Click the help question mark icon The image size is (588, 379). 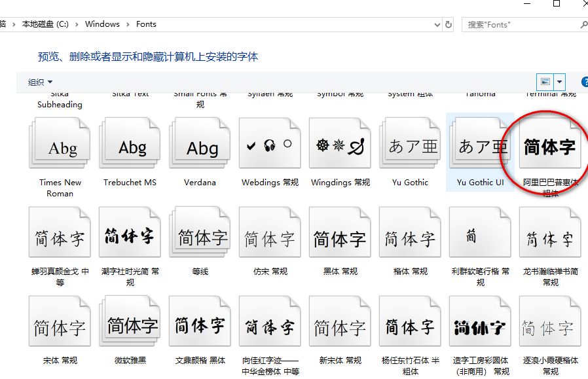tap(585, 82)
